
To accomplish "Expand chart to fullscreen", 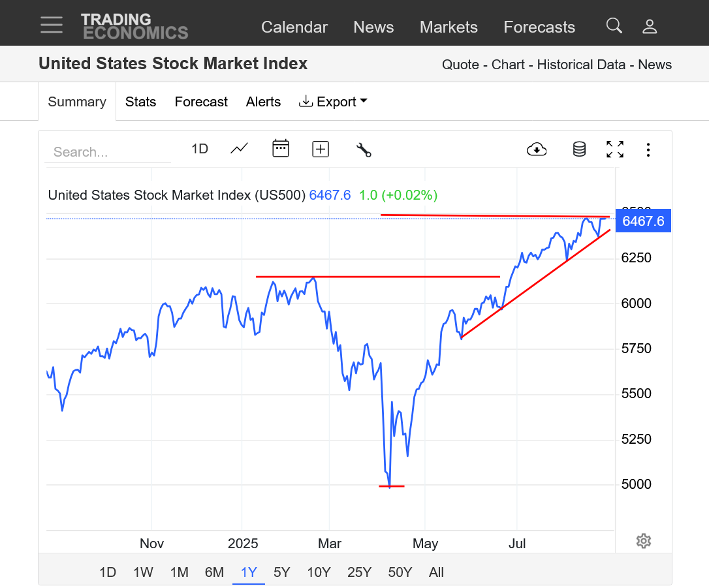I will point(615,149).
